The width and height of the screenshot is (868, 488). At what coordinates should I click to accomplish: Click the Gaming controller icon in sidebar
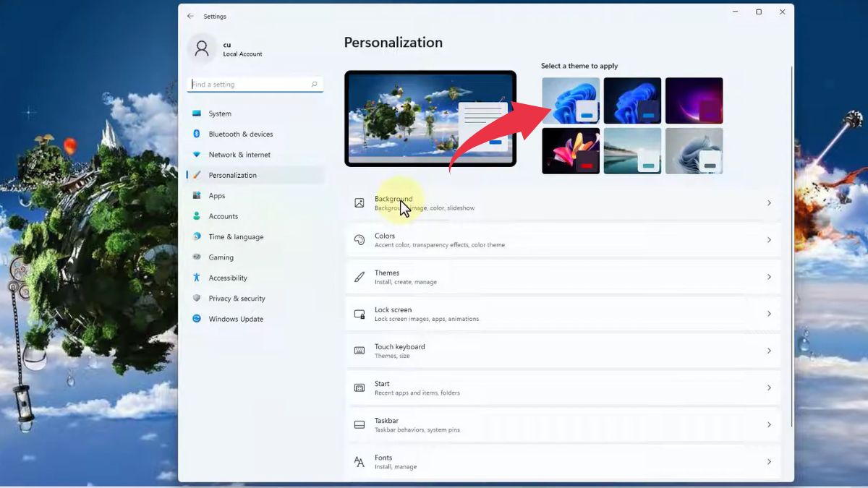coord(197,257)
